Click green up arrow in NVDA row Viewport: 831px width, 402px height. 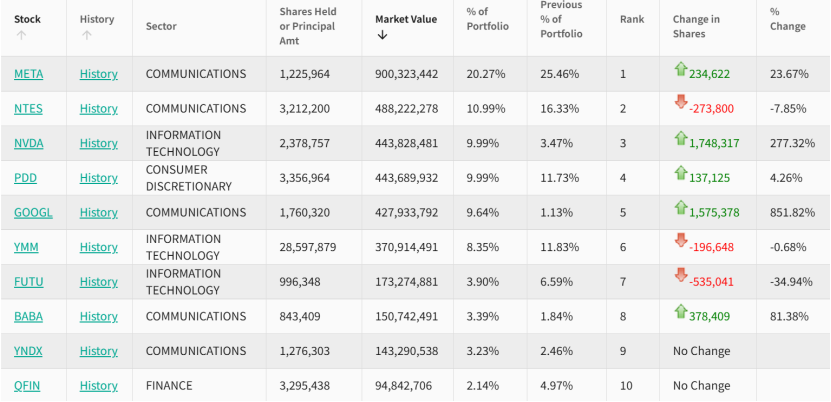[681, 138]
